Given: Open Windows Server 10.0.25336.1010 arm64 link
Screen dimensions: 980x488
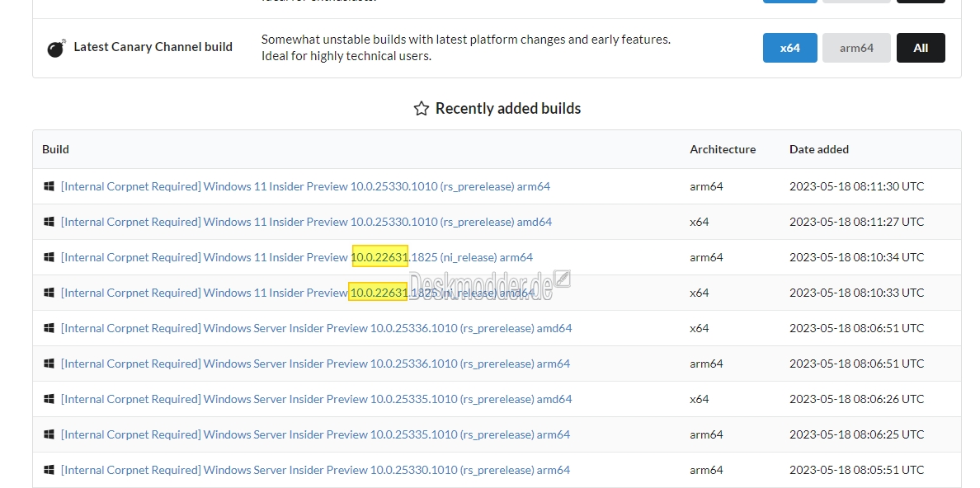Looking at the screenshot, I should 315,364.
